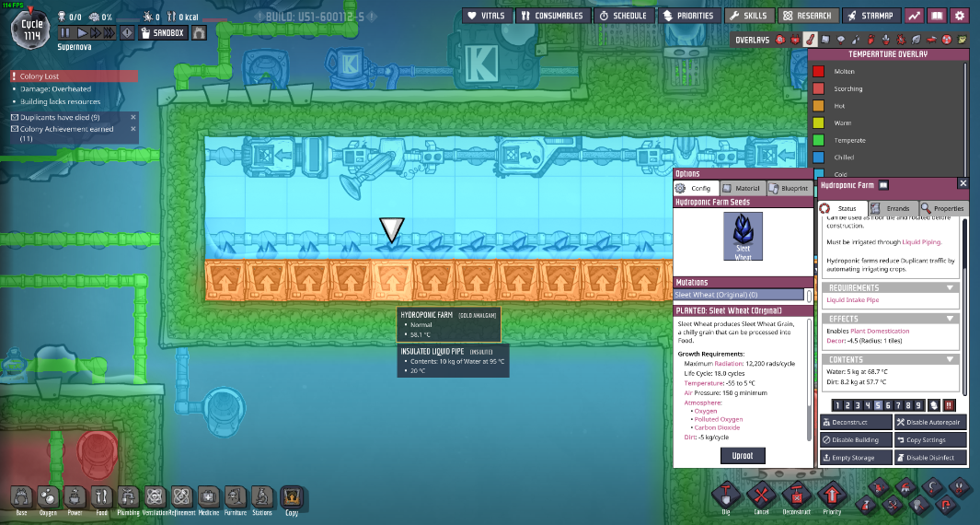Activate the Copy building tool
The width and height of the screenshot is (980, 525).
click(x=292, y=497)
